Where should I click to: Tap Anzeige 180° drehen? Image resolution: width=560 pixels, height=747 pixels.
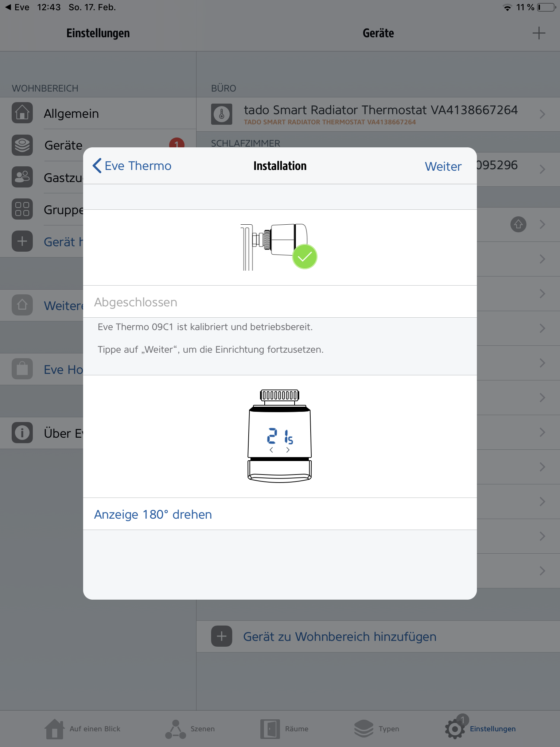153,514
